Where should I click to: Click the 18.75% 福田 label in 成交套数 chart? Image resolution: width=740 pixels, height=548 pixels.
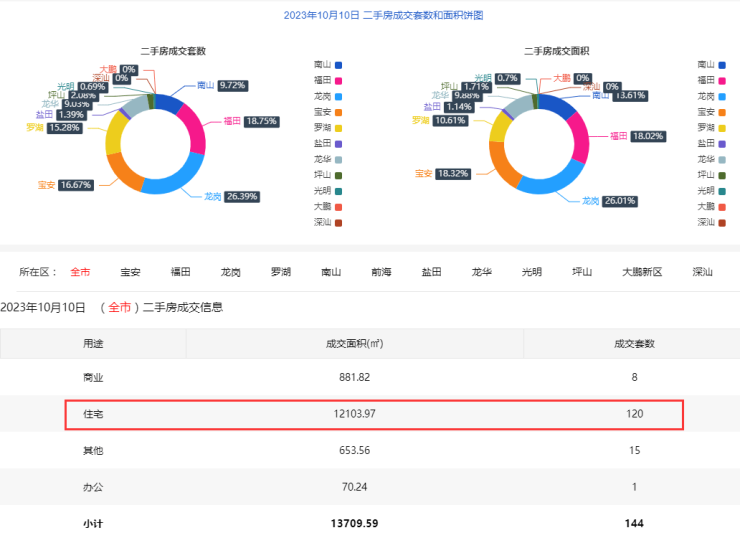pyautogui.click(x=262, y=121)
